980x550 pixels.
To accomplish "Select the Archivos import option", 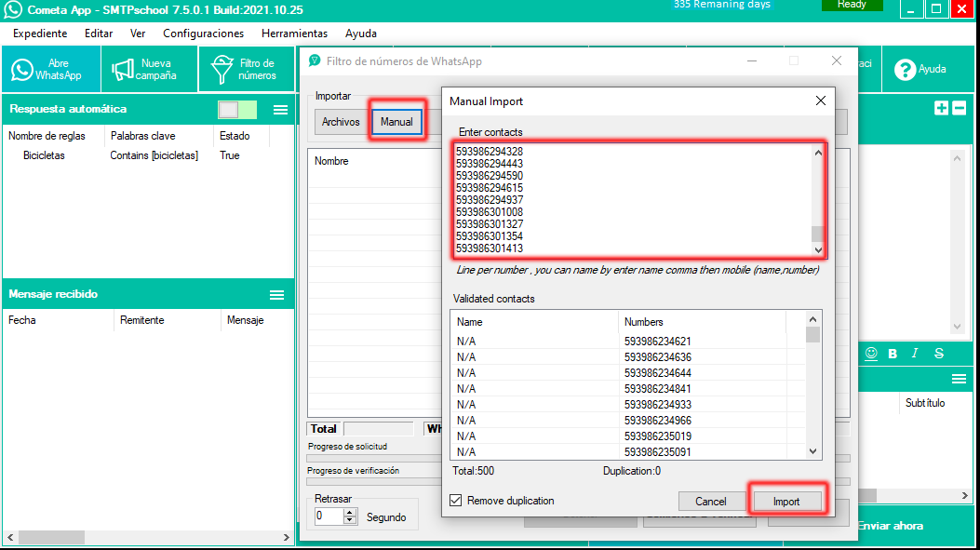I will click(x=341, y=122).
